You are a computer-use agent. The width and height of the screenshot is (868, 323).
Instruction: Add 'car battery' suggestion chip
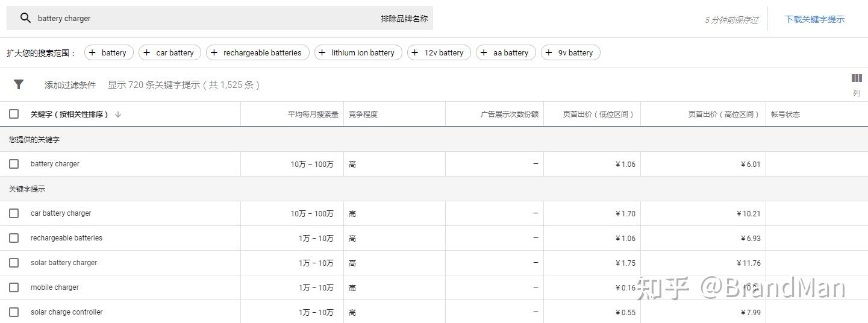coord(169,53)
